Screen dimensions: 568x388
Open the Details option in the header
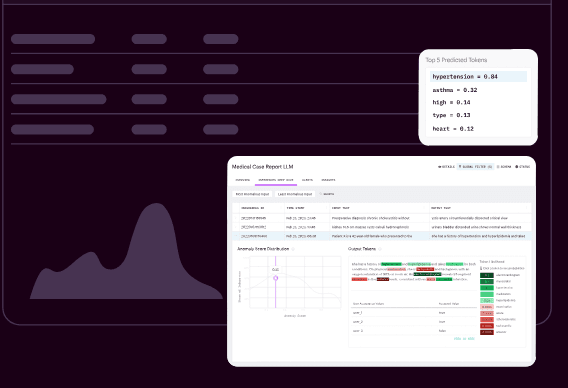click(x=446, y=167)
